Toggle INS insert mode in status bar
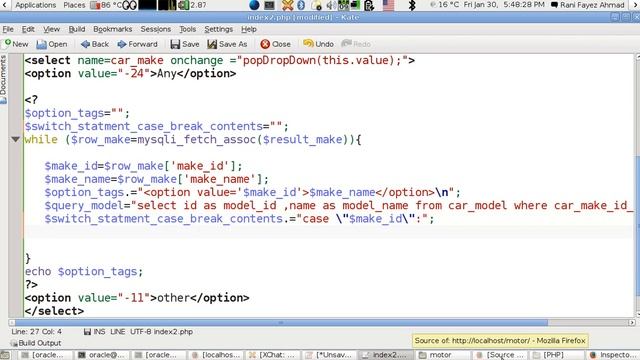This screenshot has width=640, height=360. pyautogui.click(x=99, y=331)
